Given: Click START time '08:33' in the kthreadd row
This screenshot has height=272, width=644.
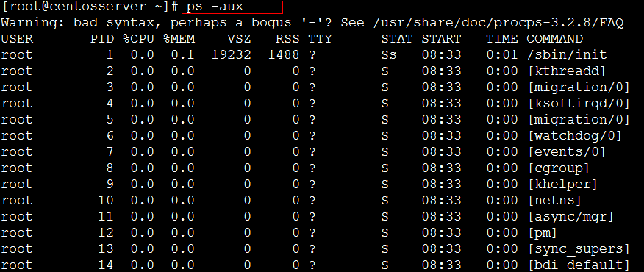Looking at the screenshot, I should [x=442, y=71].
